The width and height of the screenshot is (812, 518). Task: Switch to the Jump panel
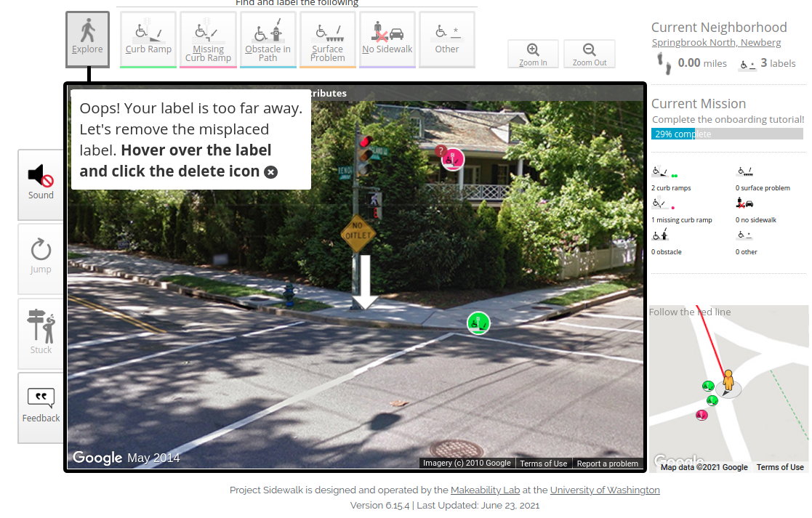(x=41, y=259)
